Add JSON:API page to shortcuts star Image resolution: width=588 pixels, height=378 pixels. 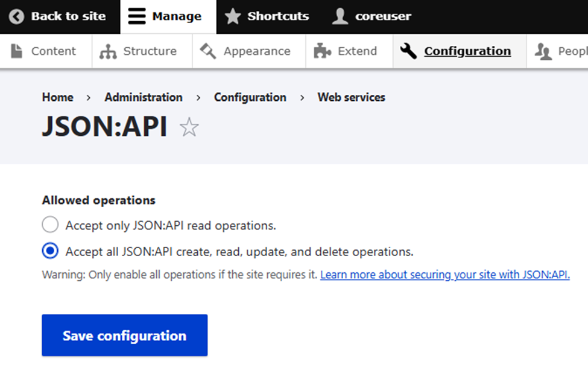[189, 127]
